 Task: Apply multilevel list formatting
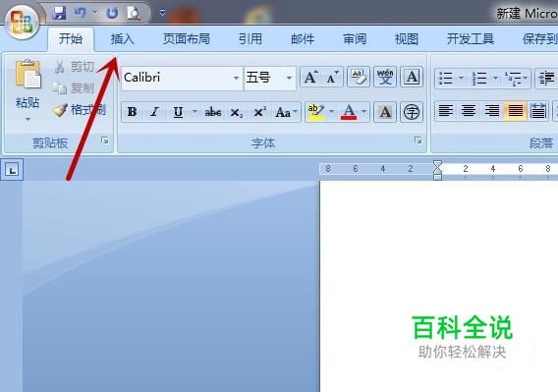point(513,78)
